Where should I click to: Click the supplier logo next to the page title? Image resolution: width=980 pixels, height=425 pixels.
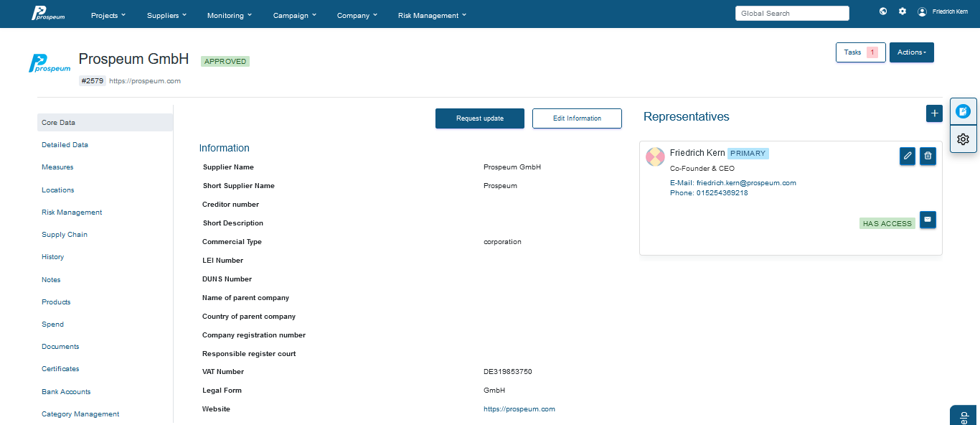coord(50,65)
